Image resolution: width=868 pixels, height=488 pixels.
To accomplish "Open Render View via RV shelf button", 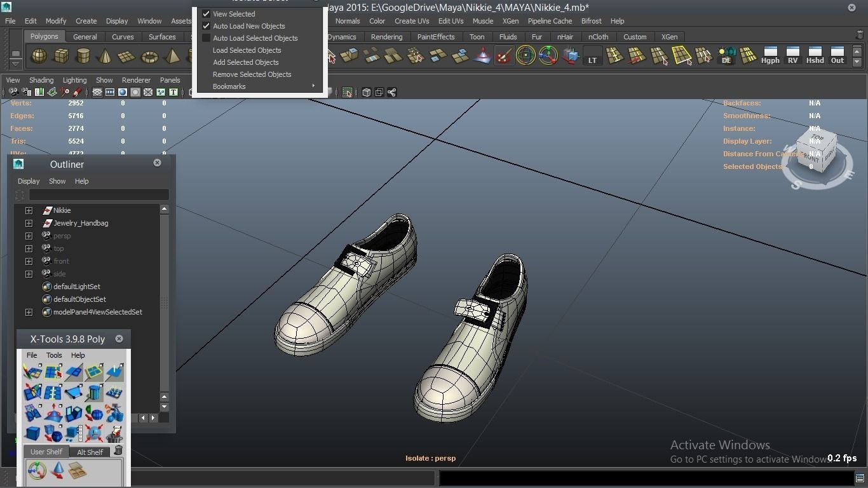I will click(792, 56).
